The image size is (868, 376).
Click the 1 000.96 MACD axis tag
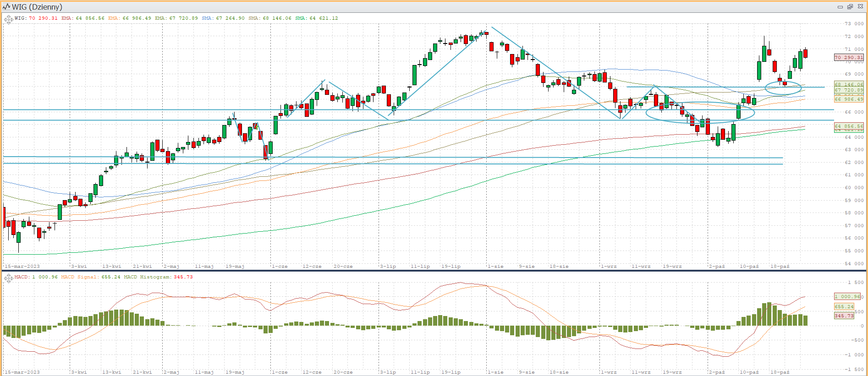click(x=847, y=297)
